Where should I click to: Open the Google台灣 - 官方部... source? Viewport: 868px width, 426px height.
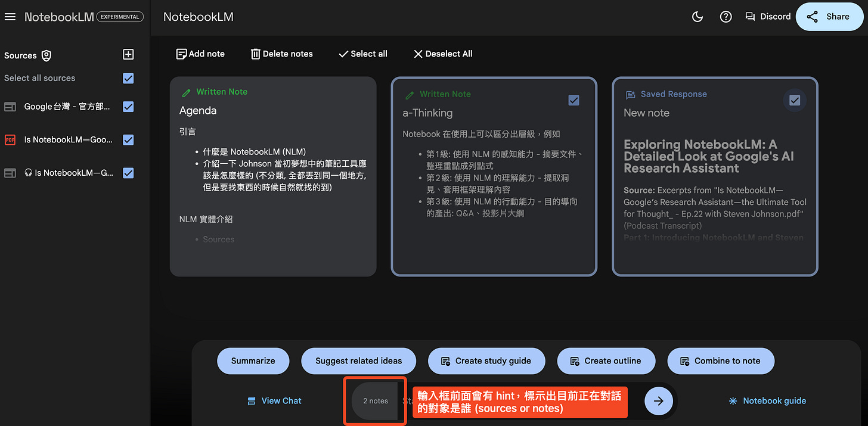tap(67, 107)
